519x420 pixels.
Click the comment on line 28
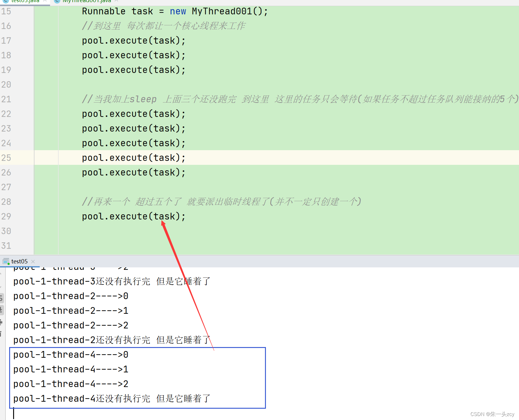click(x=222, y=202)
